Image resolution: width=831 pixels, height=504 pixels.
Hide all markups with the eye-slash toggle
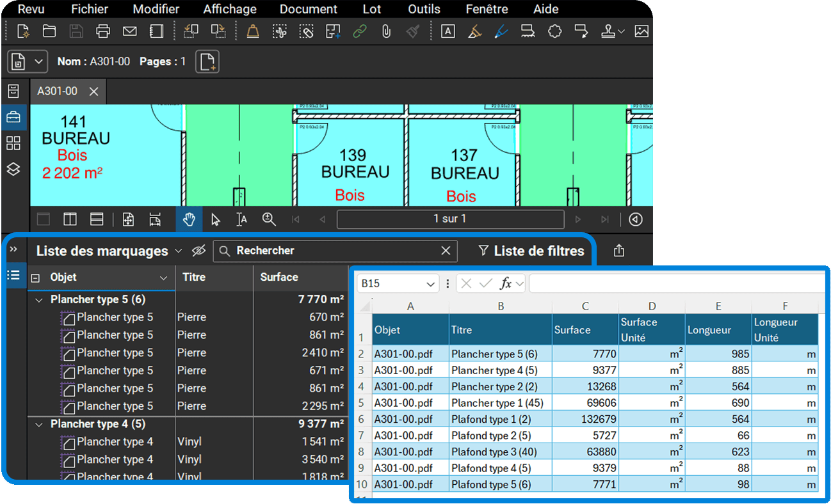(198, 251)
